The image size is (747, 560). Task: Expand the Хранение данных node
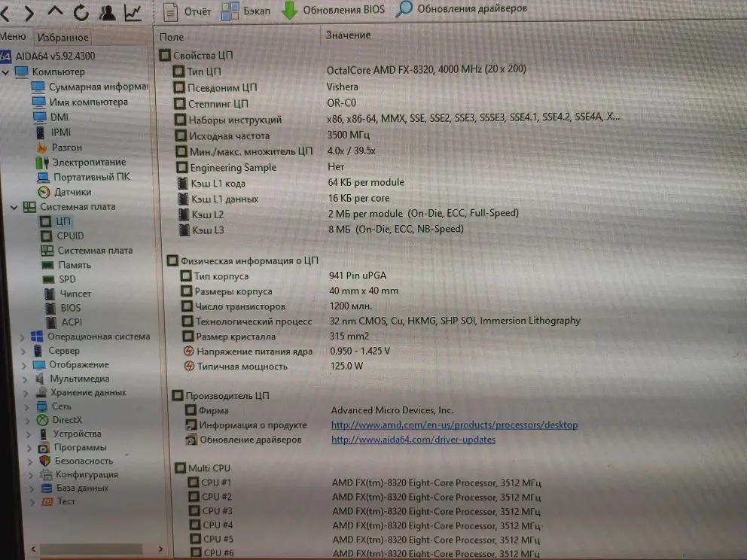click(x=26, y=394)
